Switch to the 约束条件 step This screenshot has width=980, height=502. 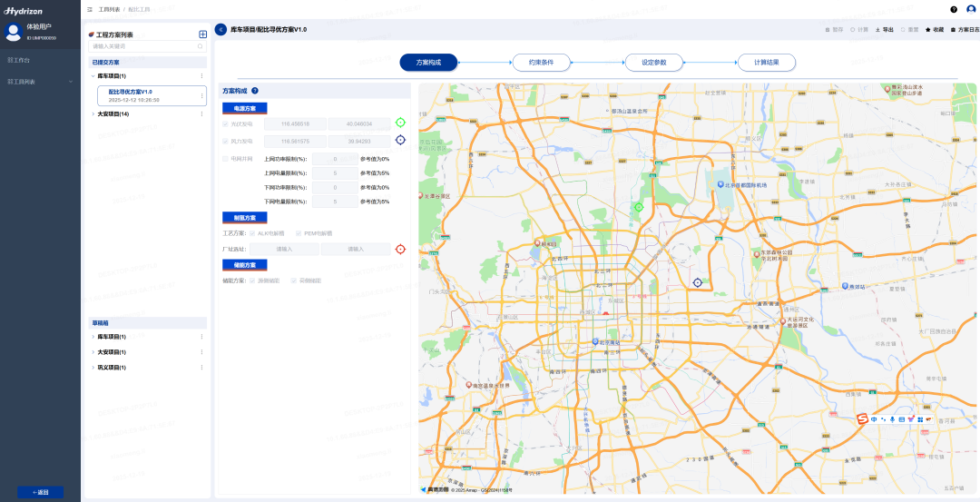coord(541,63)
